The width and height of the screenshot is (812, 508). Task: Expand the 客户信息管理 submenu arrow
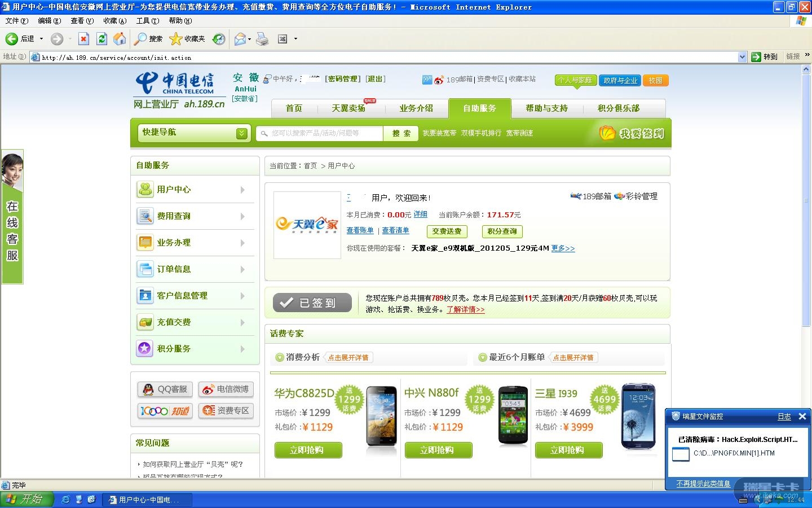242,296
